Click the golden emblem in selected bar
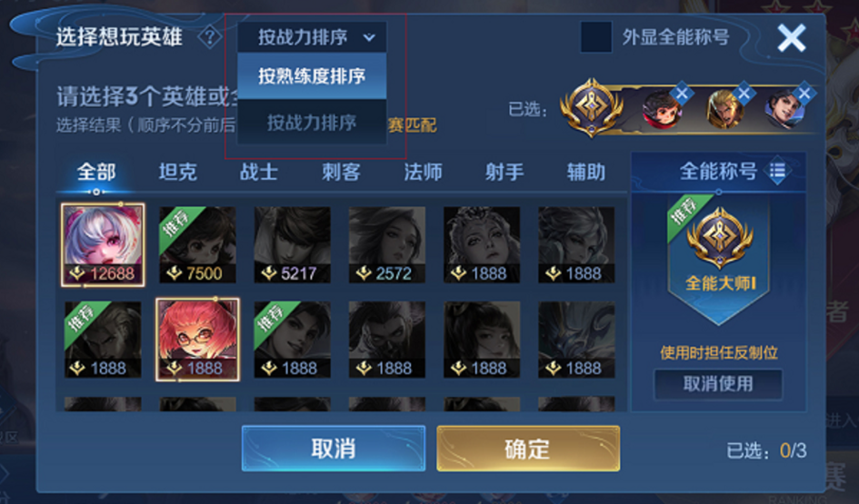Screen dimensions: 859x504 (x=591, y=107)
